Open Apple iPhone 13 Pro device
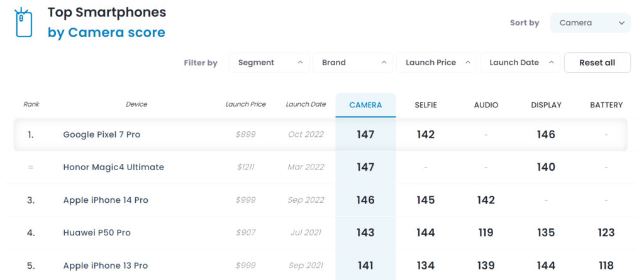The height and width of the screenshot is (280, 644). coord(105,266)
